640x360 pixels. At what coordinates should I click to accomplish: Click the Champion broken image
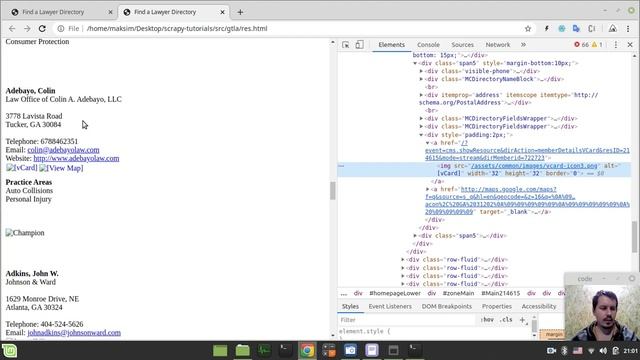tap(25, 233)
